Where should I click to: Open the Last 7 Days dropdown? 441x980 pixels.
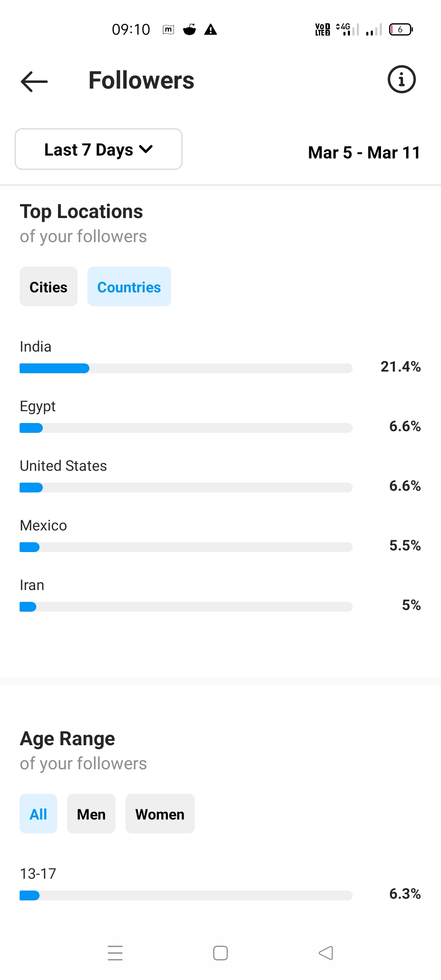[98, 149]
